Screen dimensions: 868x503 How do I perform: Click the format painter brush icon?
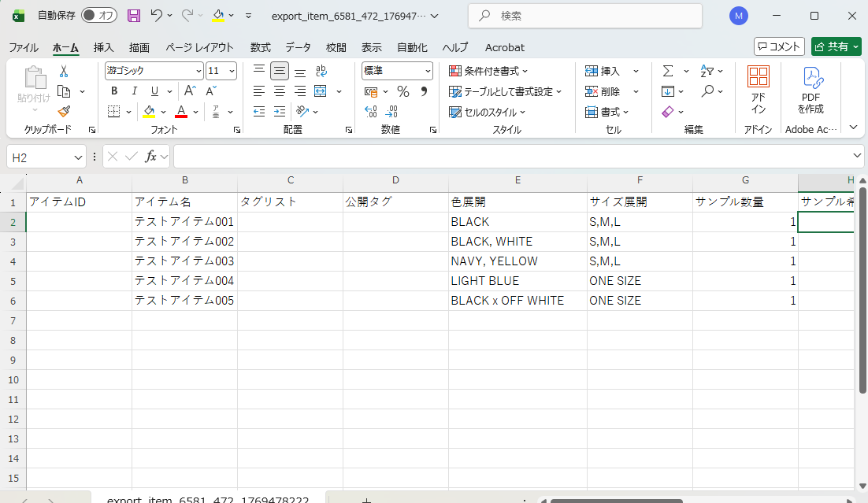point(64,111)
